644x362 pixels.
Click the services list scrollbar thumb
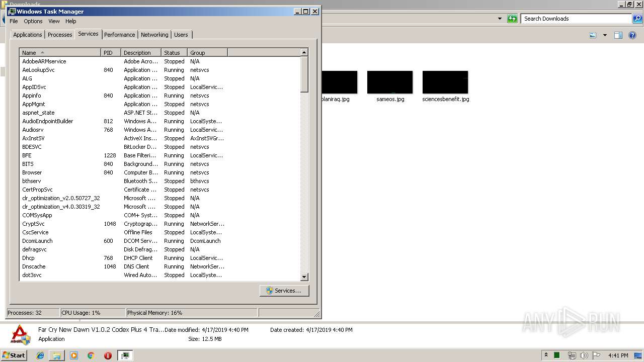(x=304, y=74)
